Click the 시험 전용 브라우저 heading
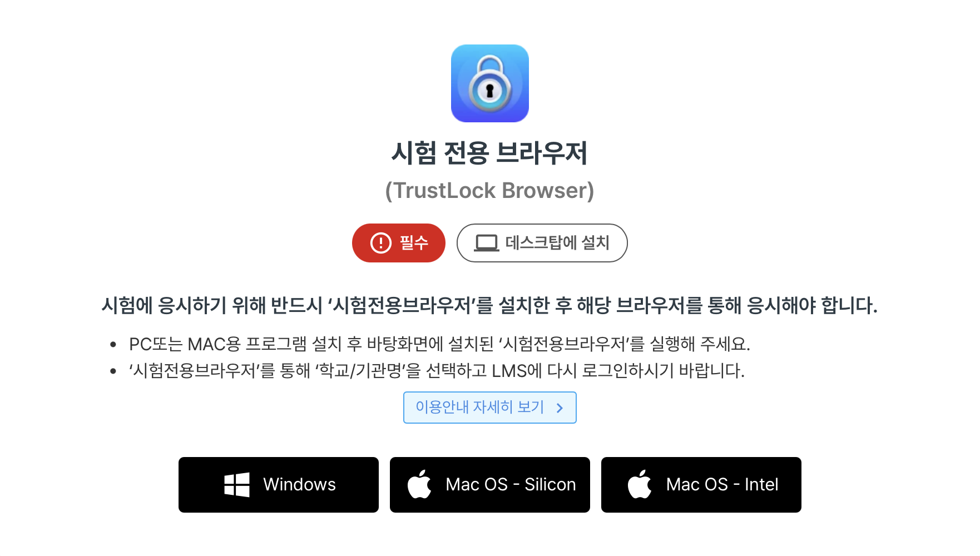Screen dimensions: 980x556 click(489, 153)
